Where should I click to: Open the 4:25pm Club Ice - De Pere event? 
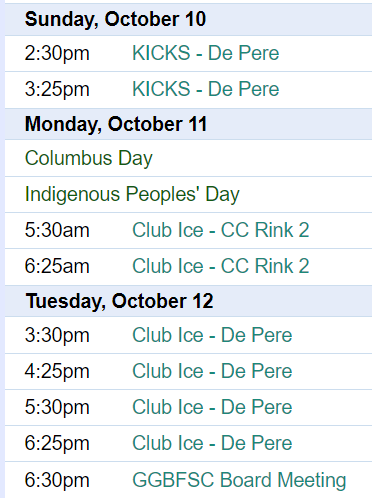[x=212, y=371]
